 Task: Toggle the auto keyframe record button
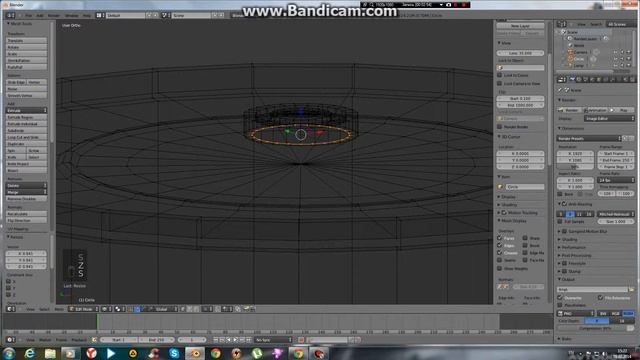click(x=301, y=340)
